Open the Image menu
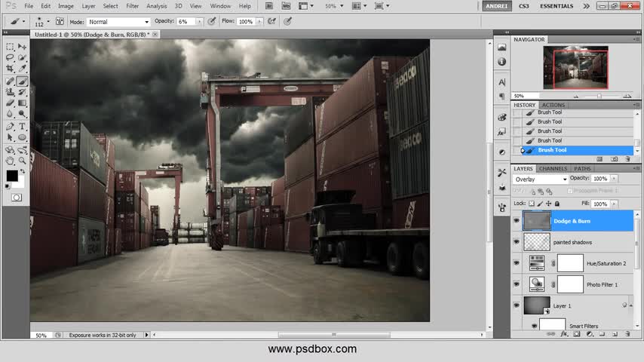This screenshot has width=644, height=362. tap(66, 6)
